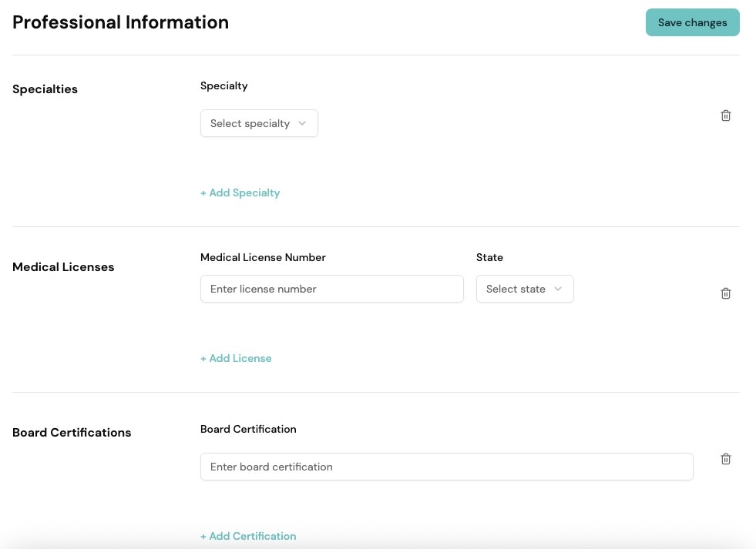Click the Board Certifications section label
The image size is (756, 549).
pos(72,432)
